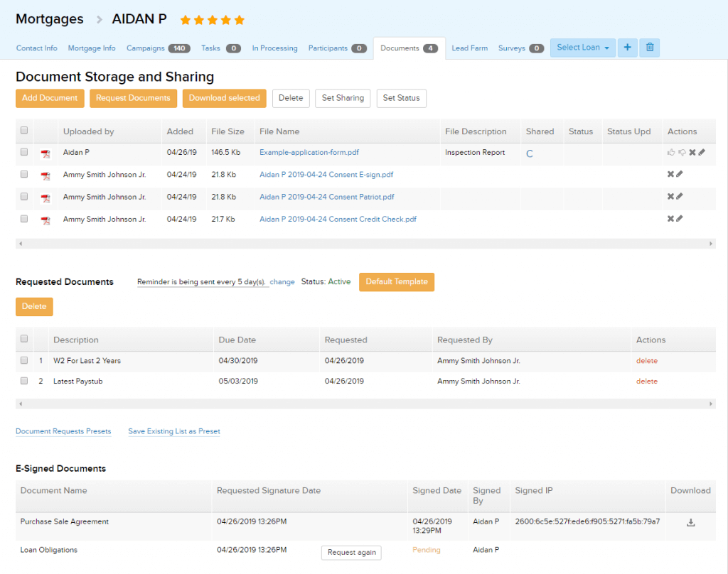728x574 pixels.
Task: Delete Consent Patriot.pdf using the X icon
Action: (670, 197)
